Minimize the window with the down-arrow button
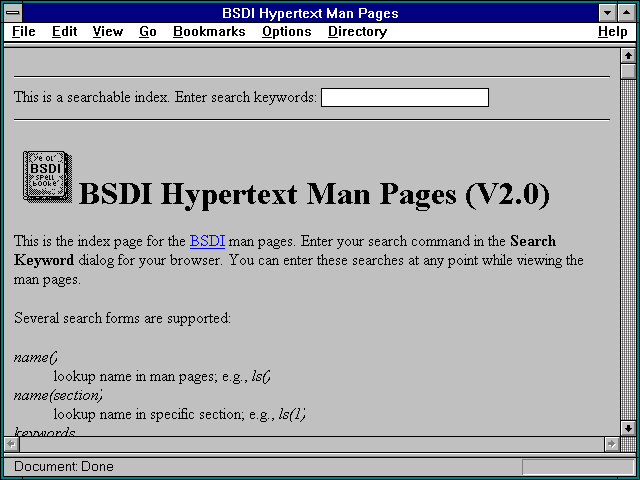The image size is (640, 480). [607, 13]
